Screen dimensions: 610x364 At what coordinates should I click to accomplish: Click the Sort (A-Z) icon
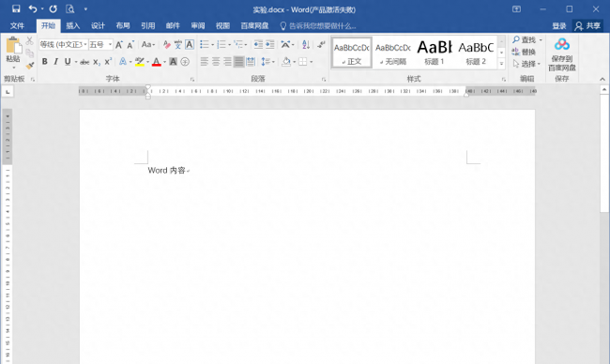[306, 44]
